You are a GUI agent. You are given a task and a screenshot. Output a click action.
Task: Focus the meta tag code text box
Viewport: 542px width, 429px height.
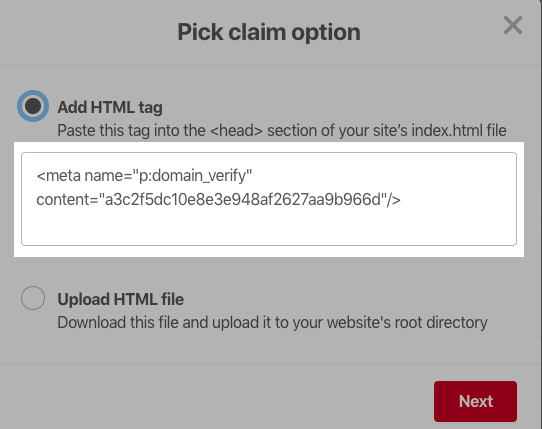click(x=269, y=199)
